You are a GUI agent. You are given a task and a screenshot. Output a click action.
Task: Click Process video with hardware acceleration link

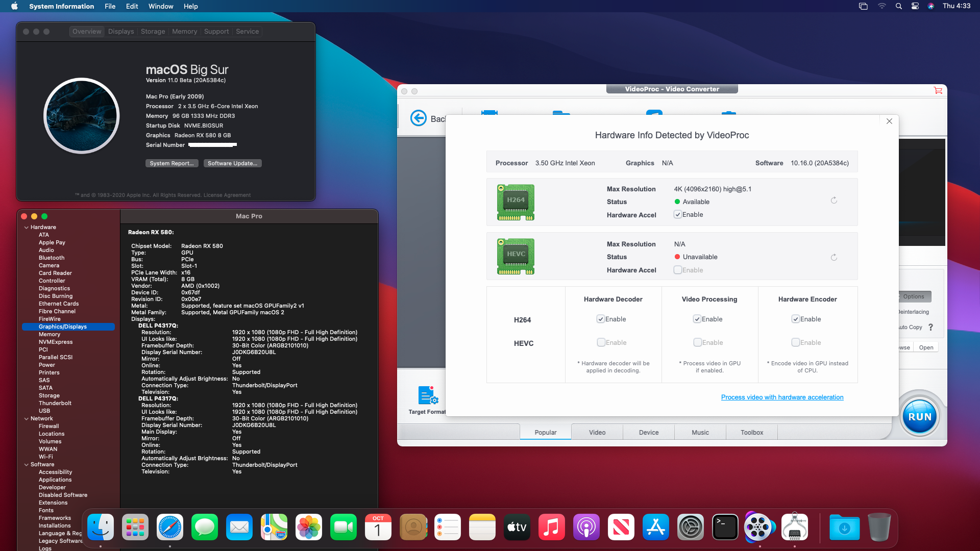click(782, 397)
